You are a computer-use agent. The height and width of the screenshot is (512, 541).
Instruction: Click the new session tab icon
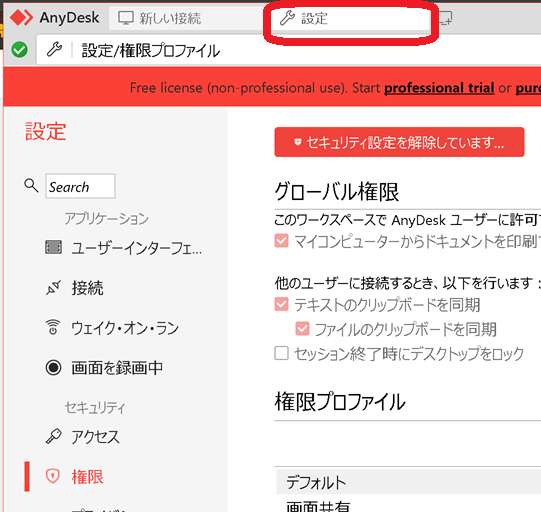(445, 18)
